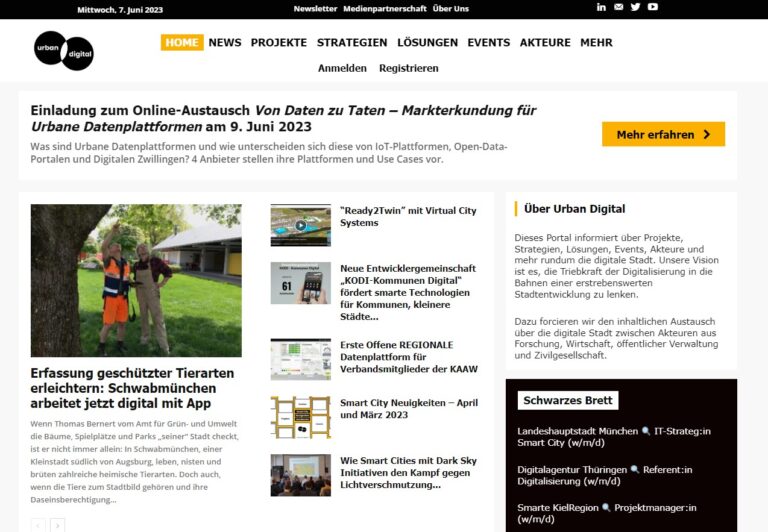Expand the MEHR menu
This screenshot has width=768, height=532.
coord(596,43)
